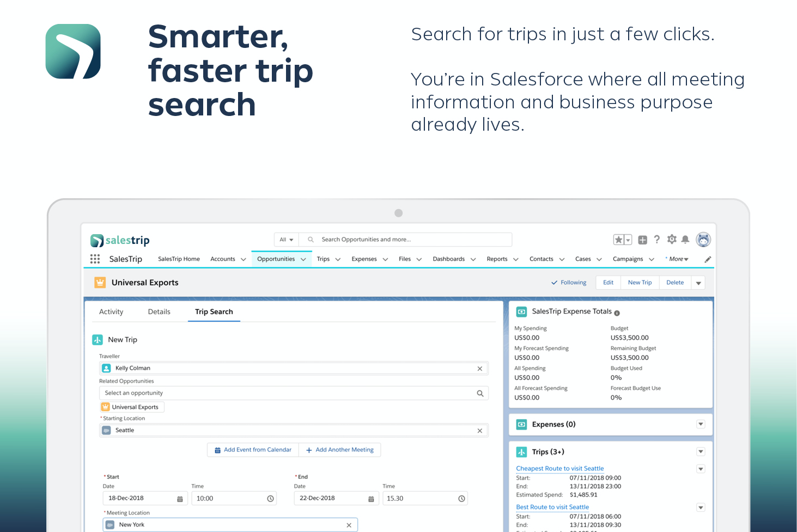
Task: Click the End time field showing 15.30
Action: pos(425,499)
